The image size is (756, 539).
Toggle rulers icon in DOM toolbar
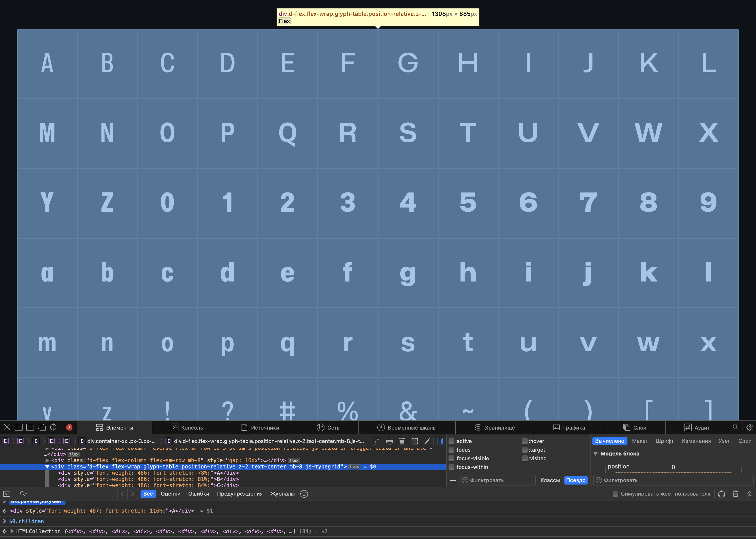tap(377, 441)
